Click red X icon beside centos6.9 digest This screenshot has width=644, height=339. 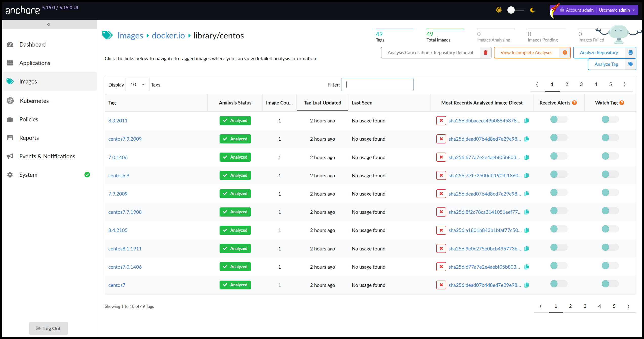tap(441, 175)
